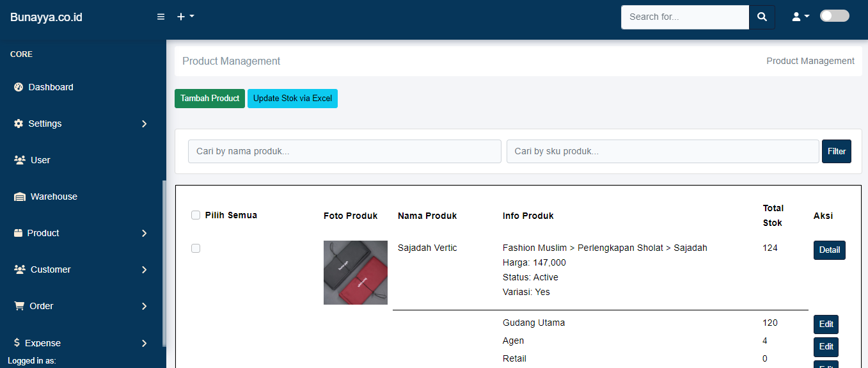Click the Cari by nama produk field
868x368 pixels.
point(344,152)
